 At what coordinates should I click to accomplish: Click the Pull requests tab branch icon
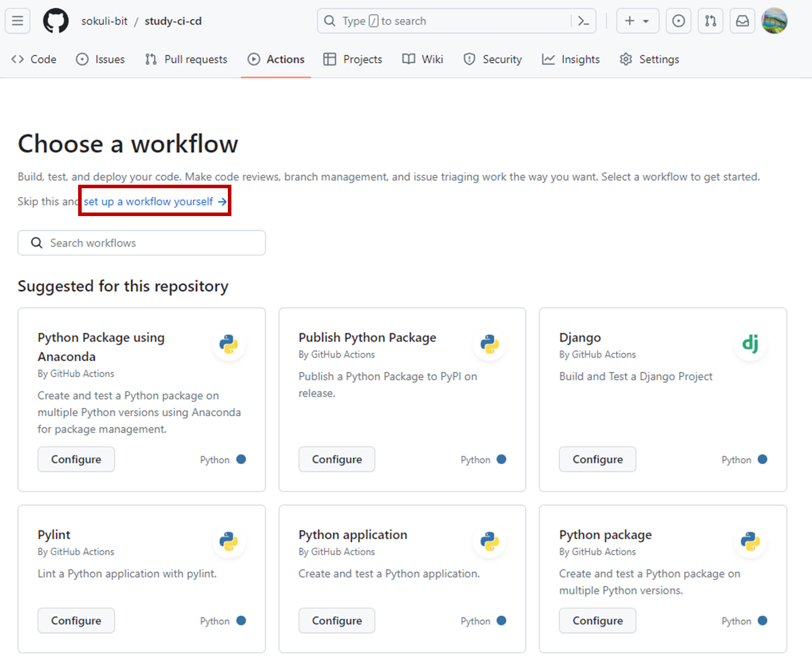(151, 59)
